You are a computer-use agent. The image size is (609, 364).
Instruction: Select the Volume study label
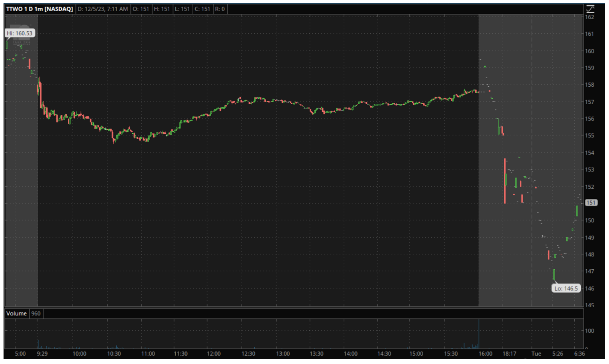pyautogui.click(x=16, y=314)
